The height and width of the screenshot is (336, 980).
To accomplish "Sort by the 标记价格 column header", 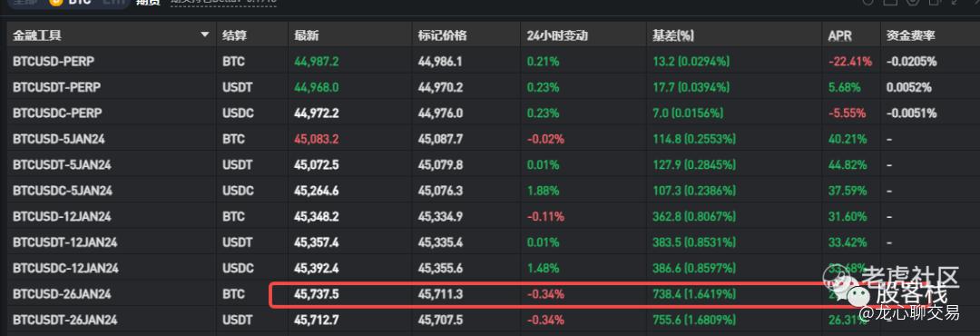I will 443,35.
